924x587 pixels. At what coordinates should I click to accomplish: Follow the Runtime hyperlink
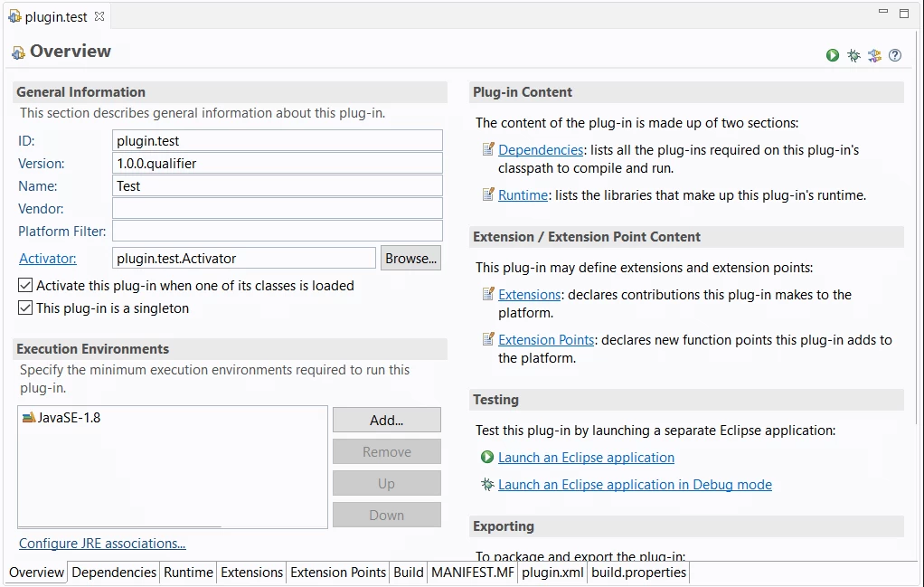tap(523, 195)
